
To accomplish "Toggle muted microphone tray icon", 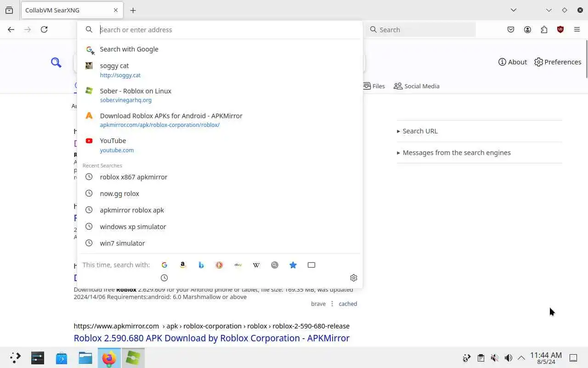I will tap(494, 358).
